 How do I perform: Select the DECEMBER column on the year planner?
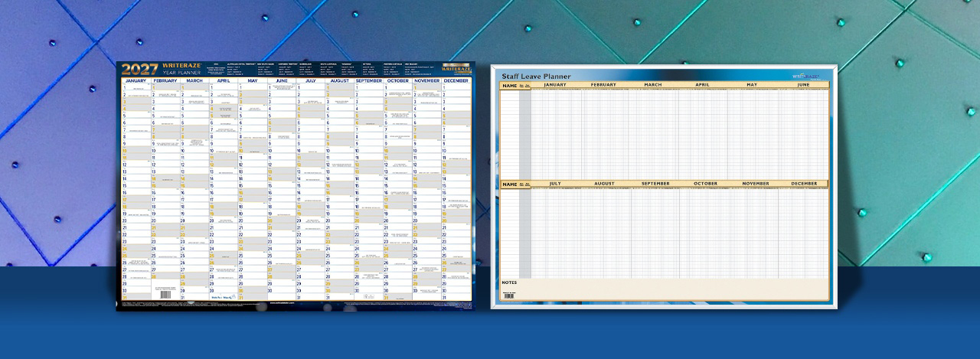(x=456, y=189)
